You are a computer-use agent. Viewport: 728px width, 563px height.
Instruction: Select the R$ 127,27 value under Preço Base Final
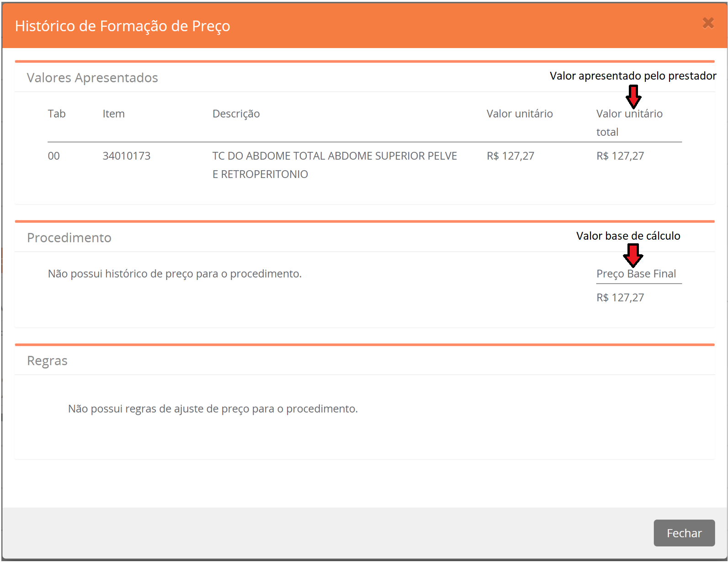[620, 298]
